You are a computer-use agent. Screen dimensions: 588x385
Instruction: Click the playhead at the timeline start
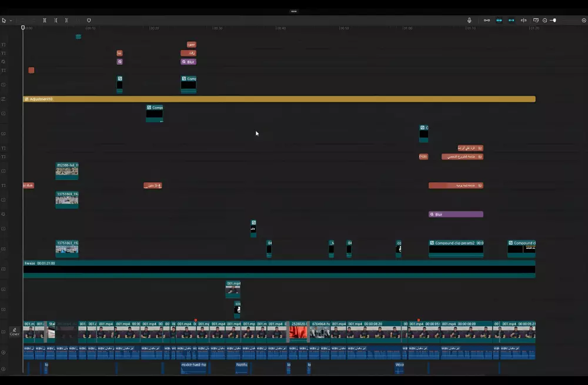pyautogui.click(x=23, y=28)
